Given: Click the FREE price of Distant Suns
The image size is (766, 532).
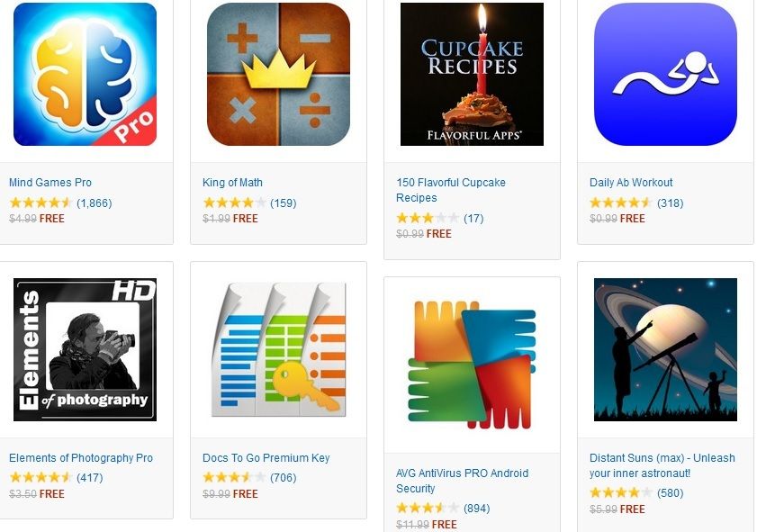Looking at the screenshot, I should [633, 509].
